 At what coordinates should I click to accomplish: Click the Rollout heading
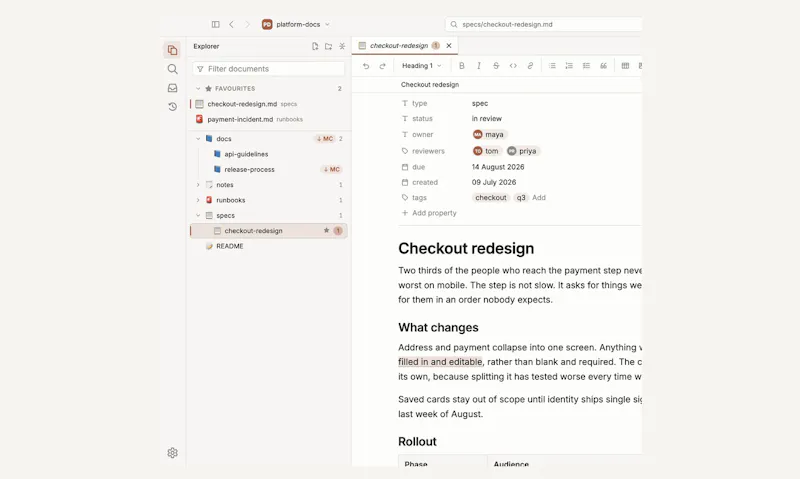[417, 442]
